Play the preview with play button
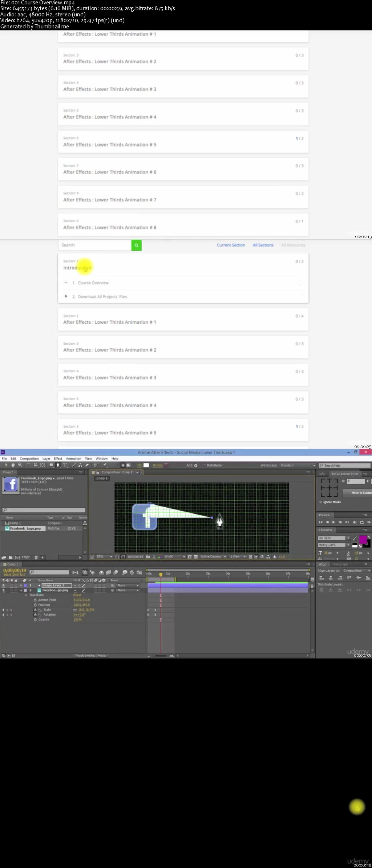Viewport: 372px width, 868px height. pyautogui.click(x=333, y=522)
